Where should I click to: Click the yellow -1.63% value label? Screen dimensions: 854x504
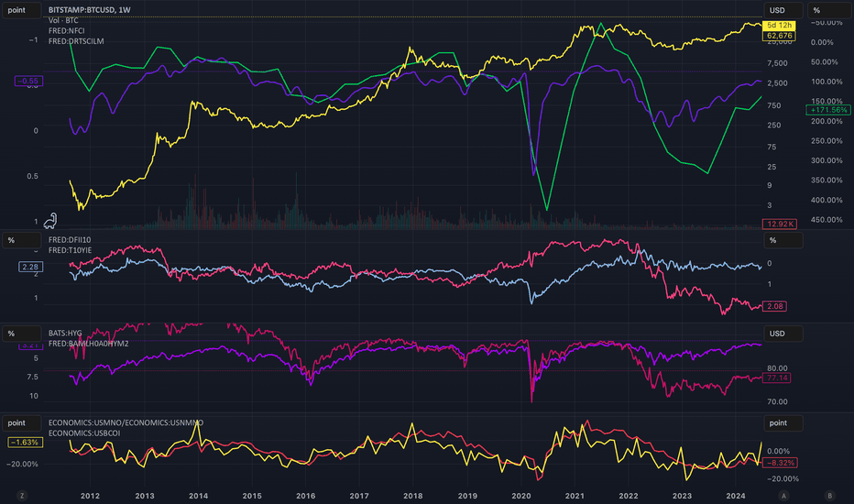click(x=25, y=442)
